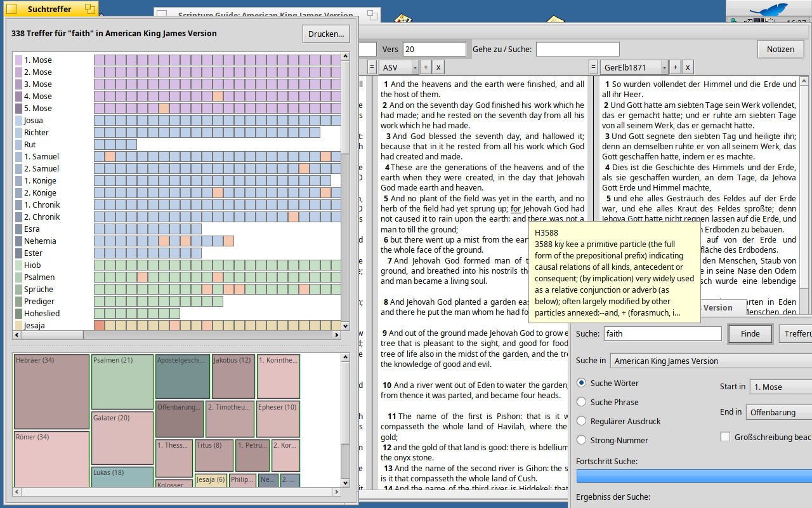The height and width of the screenshot is (508, 812).
Task: Click the right arrow of the book list scrollbar
Action: pos(336,335)
